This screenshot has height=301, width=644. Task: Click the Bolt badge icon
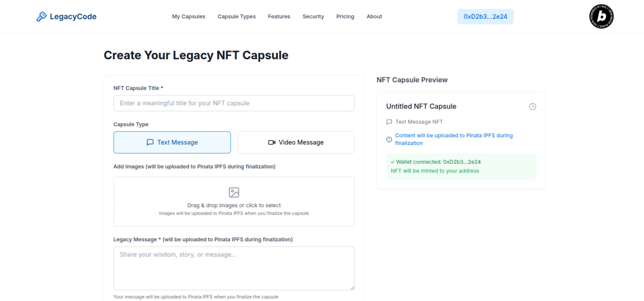(601, 16)
